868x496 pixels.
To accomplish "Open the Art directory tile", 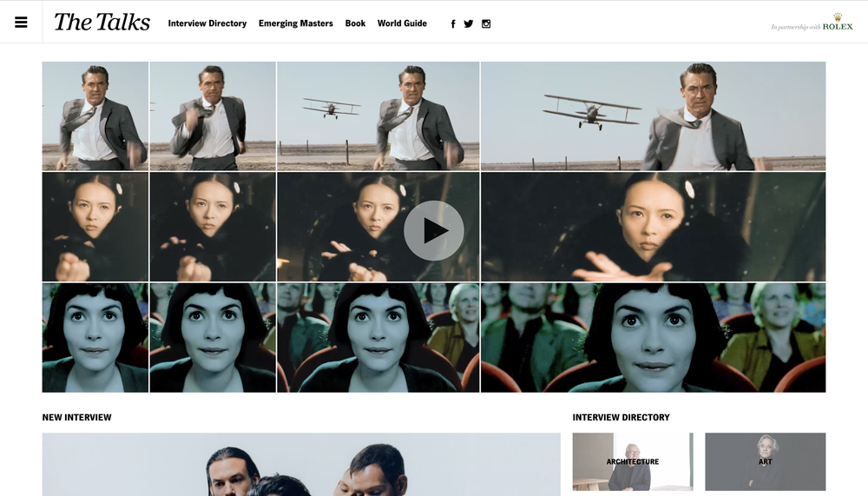I will pyautogui.click(x=765, y=461).
